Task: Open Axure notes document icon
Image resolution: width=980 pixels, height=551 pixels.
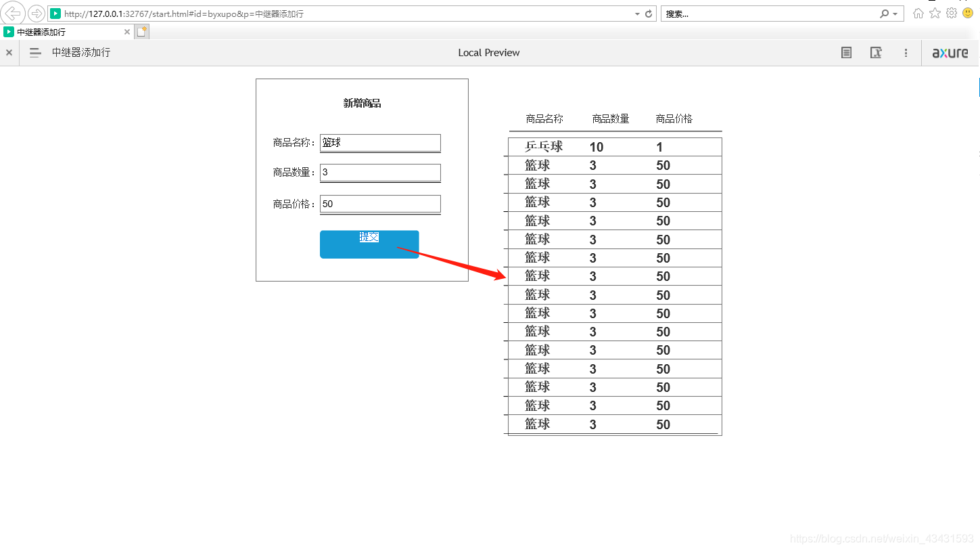Action: [846, 53]
